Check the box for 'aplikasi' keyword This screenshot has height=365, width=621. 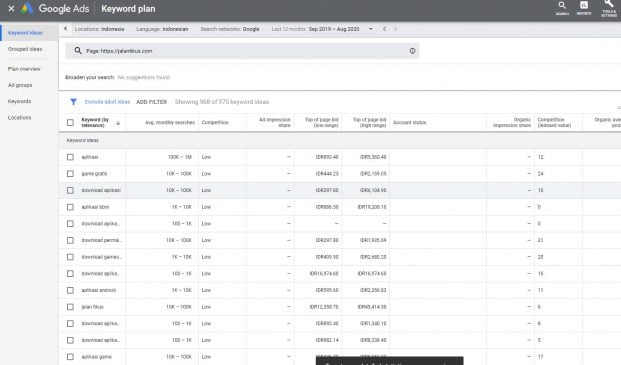click(70, 157)
